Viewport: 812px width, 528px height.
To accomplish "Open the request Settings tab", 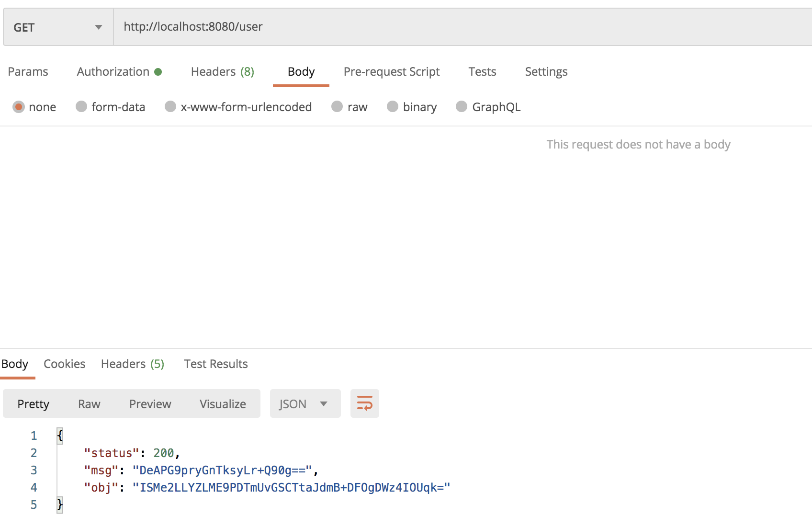I will (x=546, y=71).
